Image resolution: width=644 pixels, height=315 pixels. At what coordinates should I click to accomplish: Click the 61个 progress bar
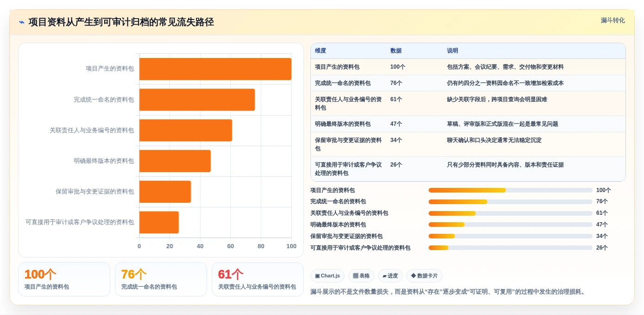click(x=511, y=213)
